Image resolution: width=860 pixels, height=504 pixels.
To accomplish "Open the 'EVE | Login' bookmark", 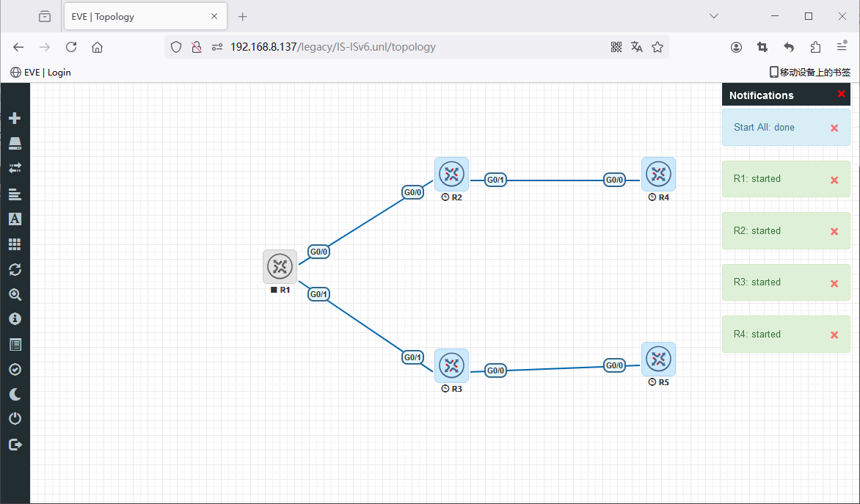I will [41, 72].
